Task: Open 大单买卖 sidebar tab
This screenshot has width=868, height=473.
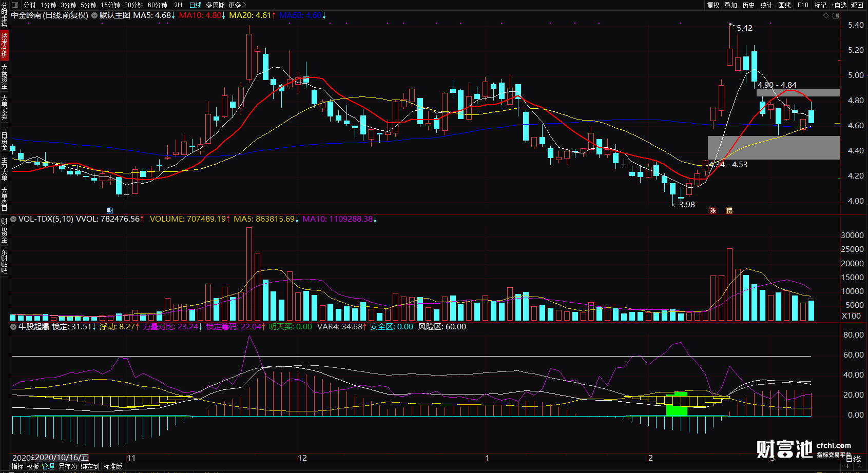Action: [x=4, y=107]
